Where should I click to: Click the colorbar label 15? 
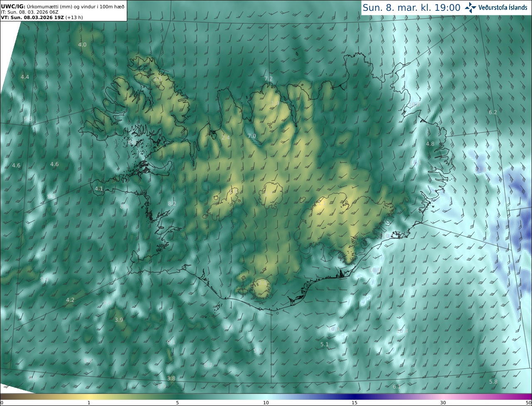pos(355,403)
